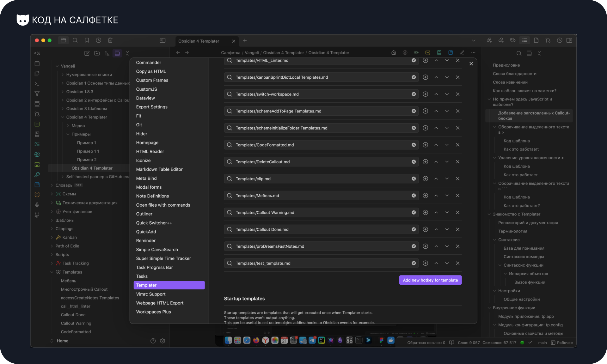Collapse the Templates folder in explorer
This screenshot has height=364, width=607.
[52, 272]
